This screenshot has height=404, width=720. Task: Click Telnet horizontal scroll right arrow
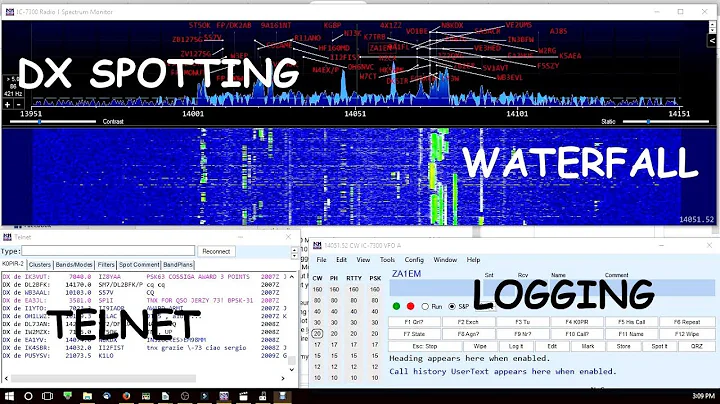(x=283, y=378)
